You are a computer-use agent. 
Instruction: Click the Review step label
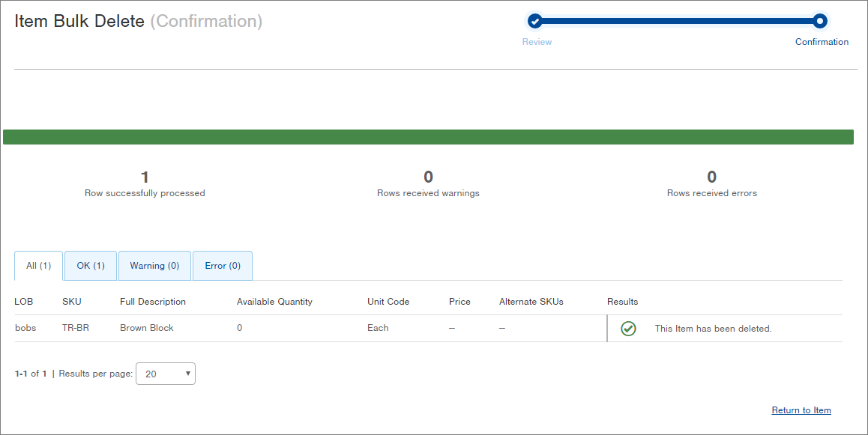tap(537, 42)
